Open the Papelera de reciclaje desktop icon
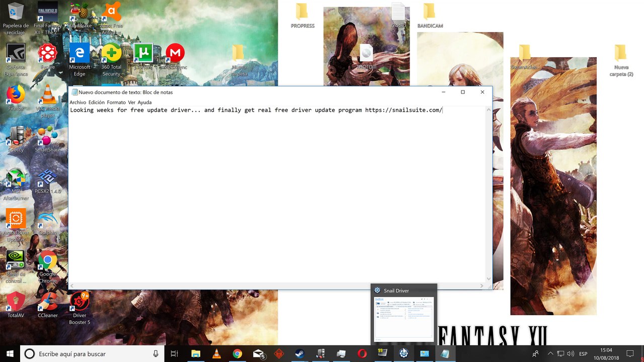644x362 pixels. click(16, 19)
